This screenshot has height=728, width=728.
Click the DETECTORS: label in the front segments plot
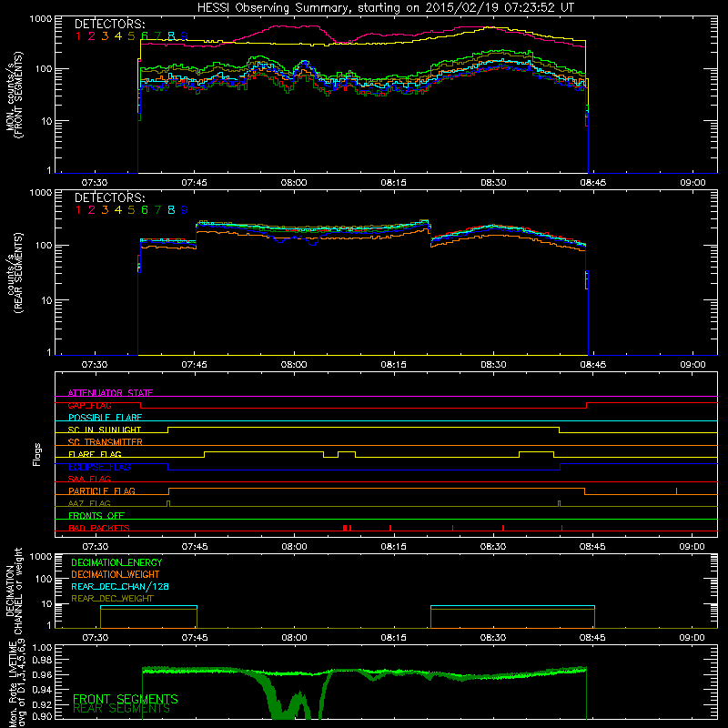coord(109,24)
